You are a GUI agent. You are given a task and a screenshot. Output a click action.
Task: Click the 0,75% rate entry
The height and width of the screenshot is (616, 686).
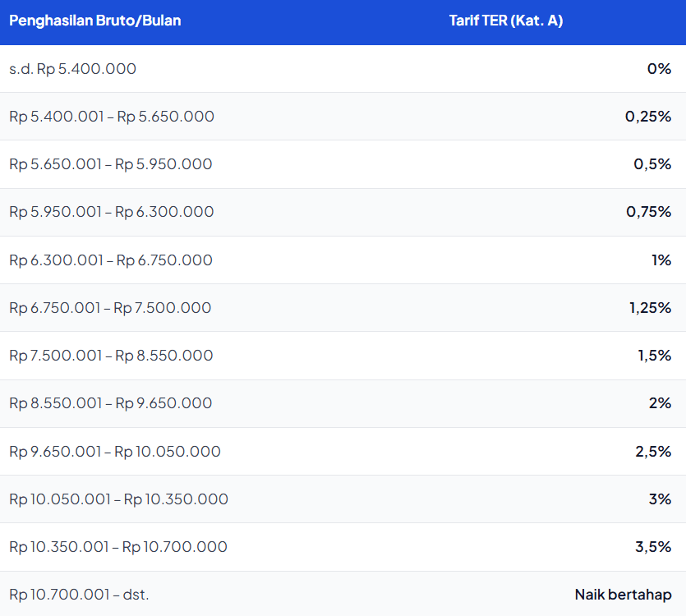pos(649,212)
